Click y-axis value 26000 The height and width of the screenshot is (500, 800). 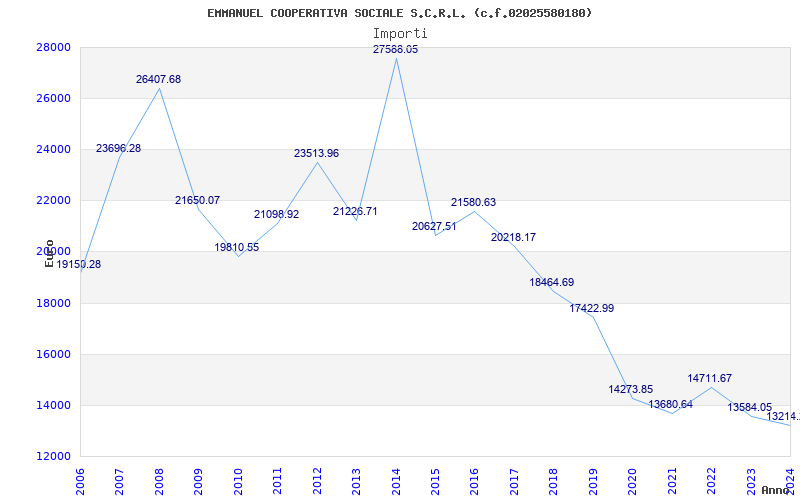(53, 98)
